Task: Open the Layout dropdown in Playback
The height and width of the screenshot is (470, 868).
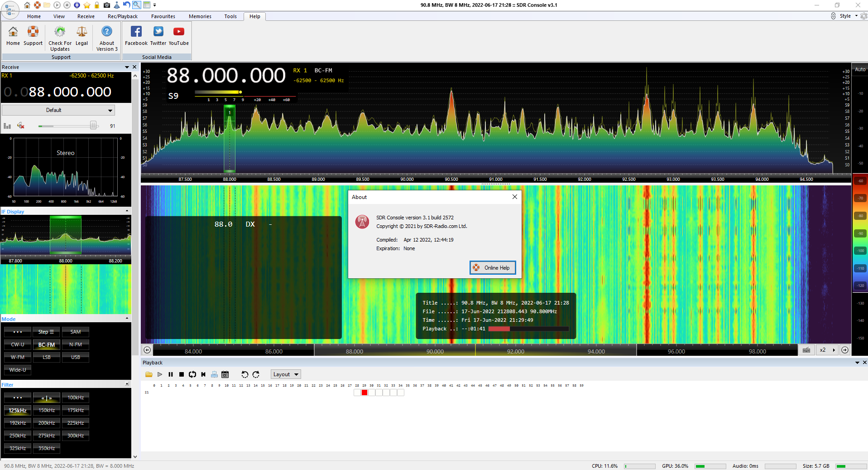Action: pyautogui.click(x=286, y=374)
